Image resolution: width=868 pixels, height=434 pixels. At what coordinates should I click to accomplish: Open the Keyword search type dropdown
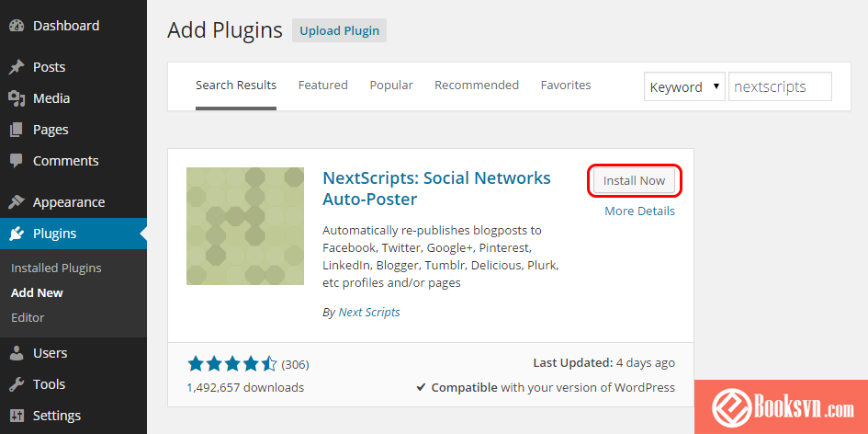[x=684, y=87]
